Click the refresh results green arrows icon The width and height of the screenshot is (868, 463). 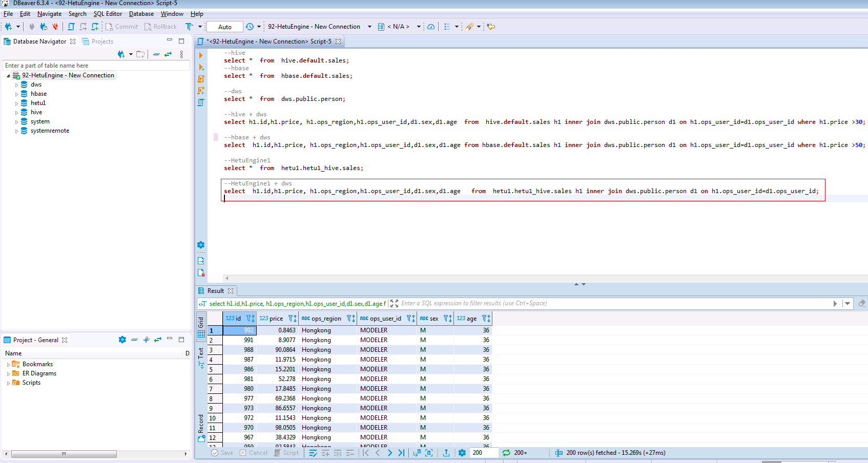506,453
